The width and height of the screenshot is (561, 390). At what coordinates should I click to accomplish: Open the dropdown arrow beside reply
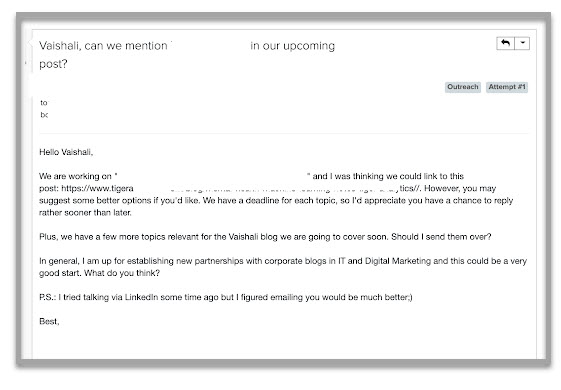point(522,43)
